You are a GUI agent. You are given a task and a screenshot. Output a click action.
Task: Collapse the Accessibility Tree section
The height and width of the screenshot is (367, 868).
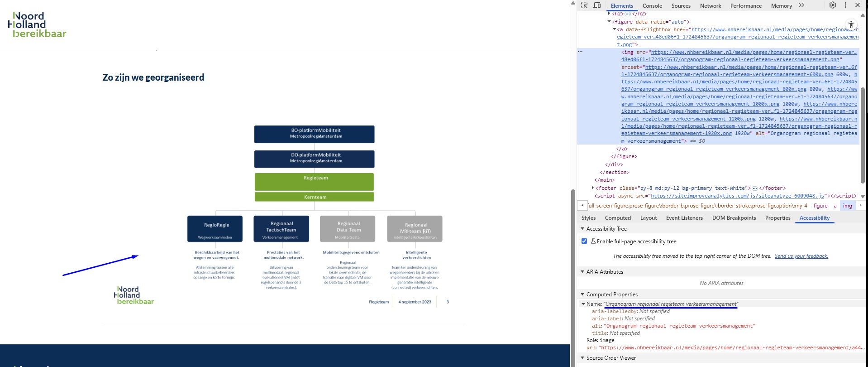(582, 229)
